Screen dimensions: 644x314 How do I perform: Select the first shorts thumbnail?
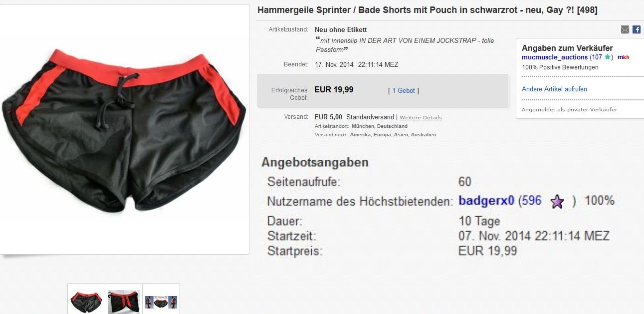[x=86, y=299]
